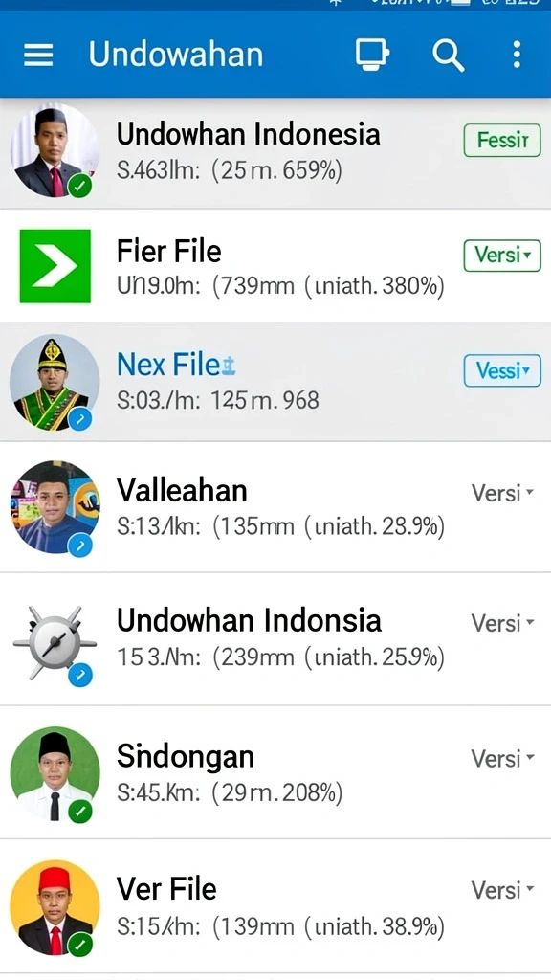
Task: Open the Nex File blue title link
Action: pyautogui.click(x=168, y=365)
